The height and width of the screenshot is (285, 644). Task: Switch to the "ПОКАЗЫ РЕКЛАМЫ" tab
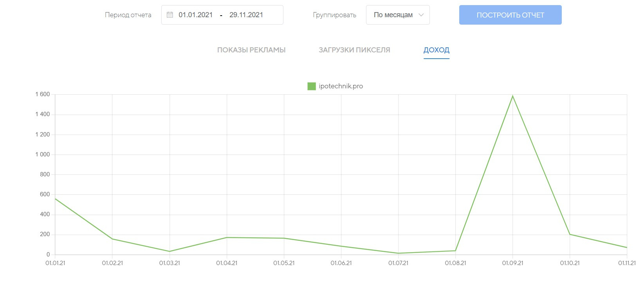click(251, 50)
